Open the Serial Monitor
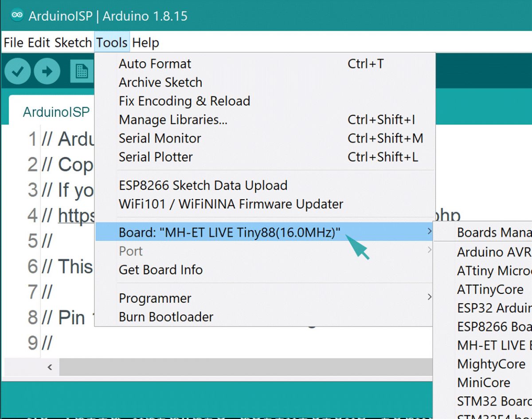The height and width of the screenshot is (419, 532). click(160, 138)
